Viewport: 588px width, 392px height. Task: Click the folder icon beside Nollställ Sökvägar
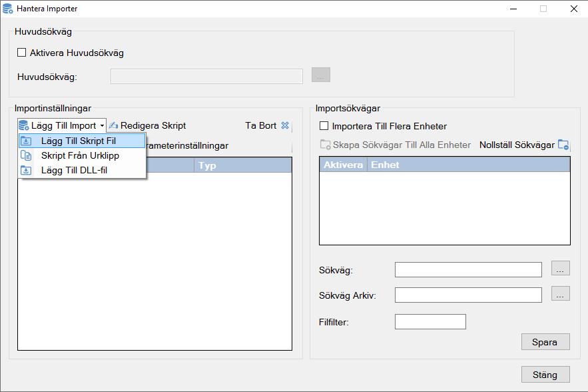coord(563,145)
